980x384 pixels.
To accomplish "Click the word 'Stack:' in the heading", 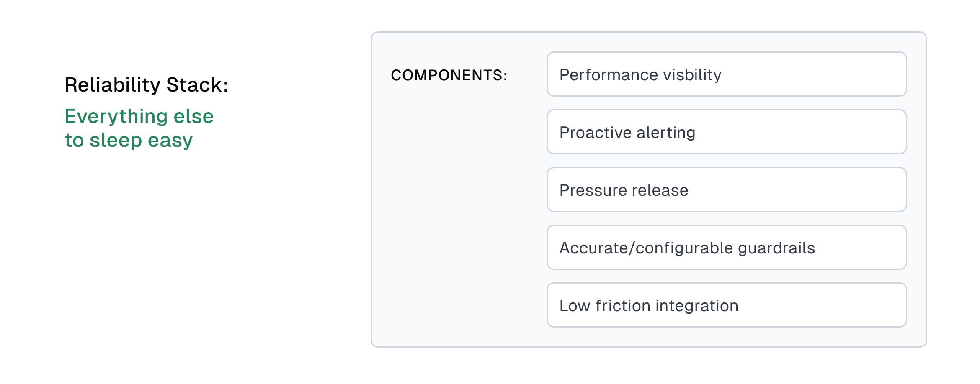I will coord(197,85).
